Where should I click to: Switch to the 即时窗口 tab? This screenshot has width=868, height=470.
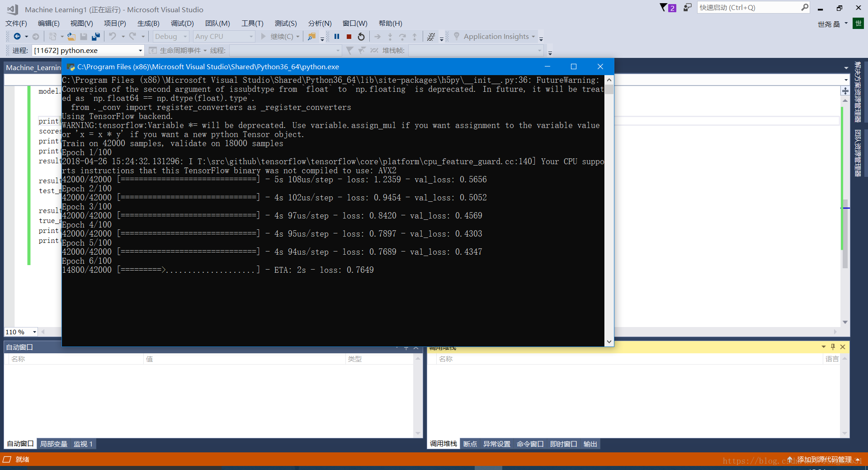(564, 444)
